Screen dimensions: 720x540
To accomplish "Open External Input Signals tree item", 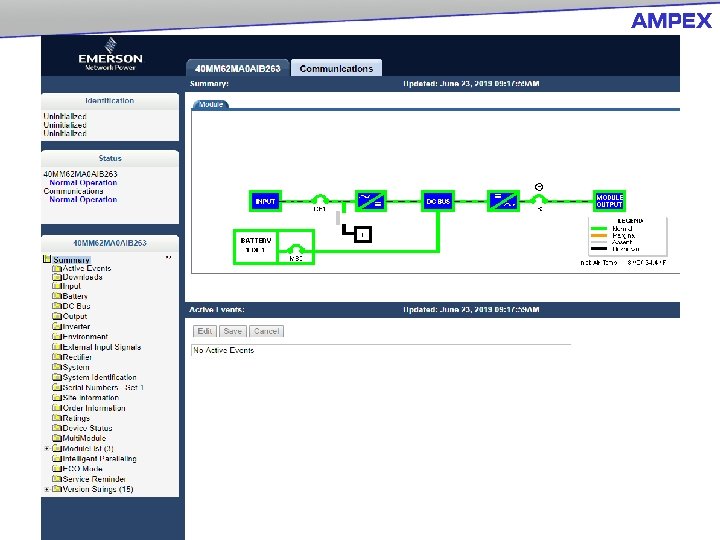I will pyautogui.click(x=101, y=347).
